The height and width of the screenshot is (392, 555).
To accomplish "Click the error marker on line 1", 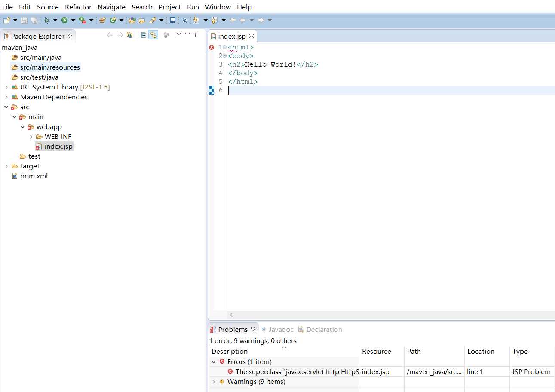I will [212, 47].
